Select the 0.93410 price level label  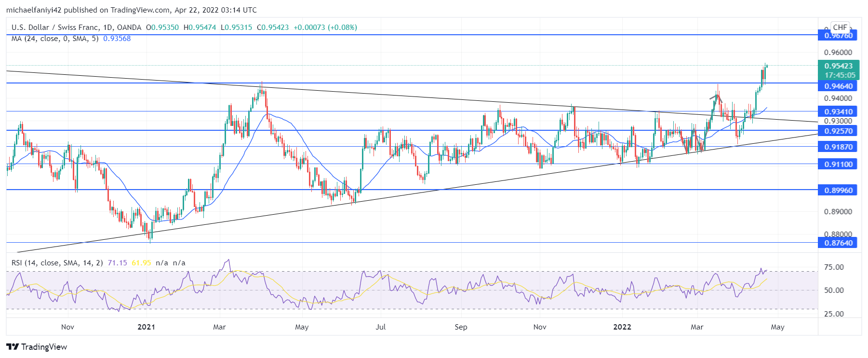click(838, 112)
